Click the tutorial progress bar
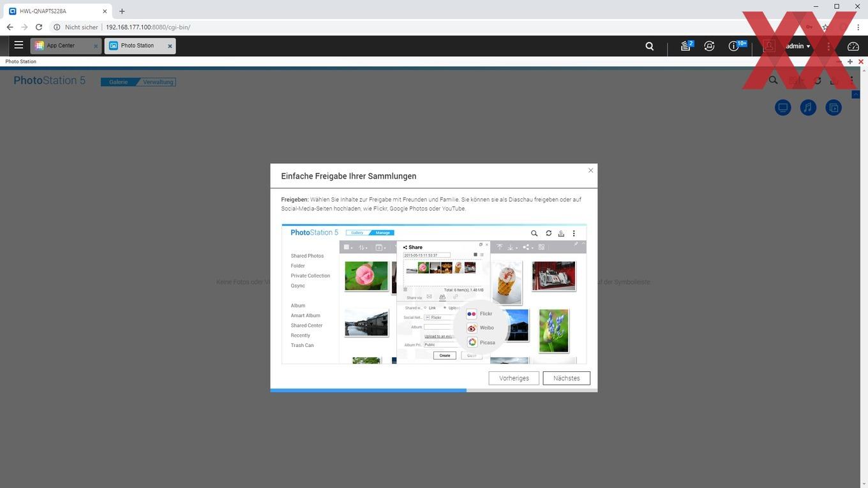This screenshot has height=488, width=868. pyautogui.click(x=434, y=390)
